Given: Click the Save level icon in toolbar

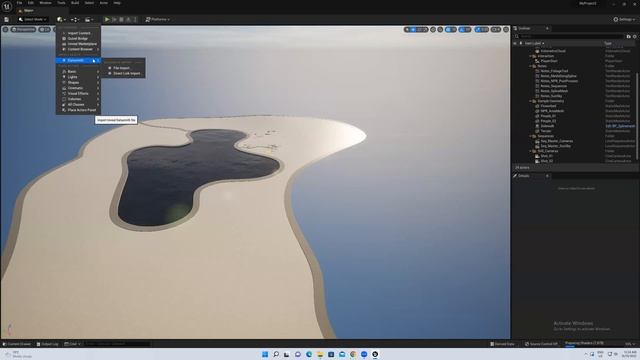Looking at the screenshot, I should [7, 19].
